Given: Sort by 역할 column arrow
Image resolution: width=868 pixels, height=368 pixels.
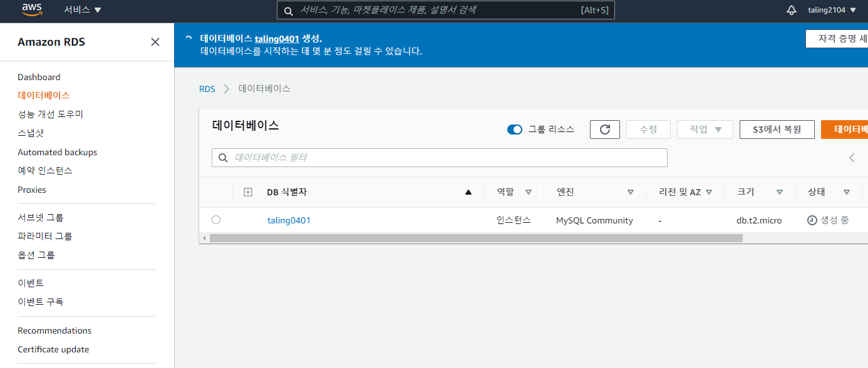Looking at the screenshot, I should click(529, 192).
